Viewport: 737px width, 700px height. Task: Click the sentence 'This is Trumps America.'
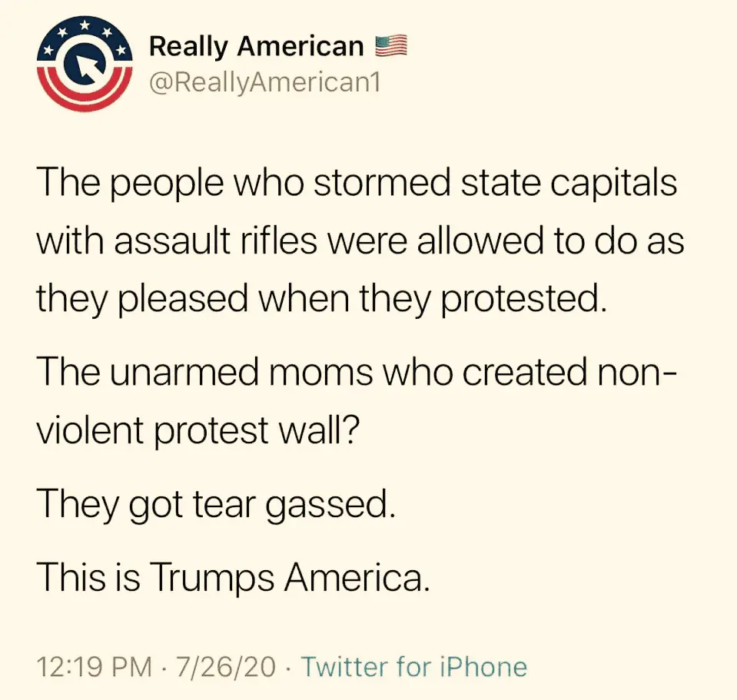(230, 577)
